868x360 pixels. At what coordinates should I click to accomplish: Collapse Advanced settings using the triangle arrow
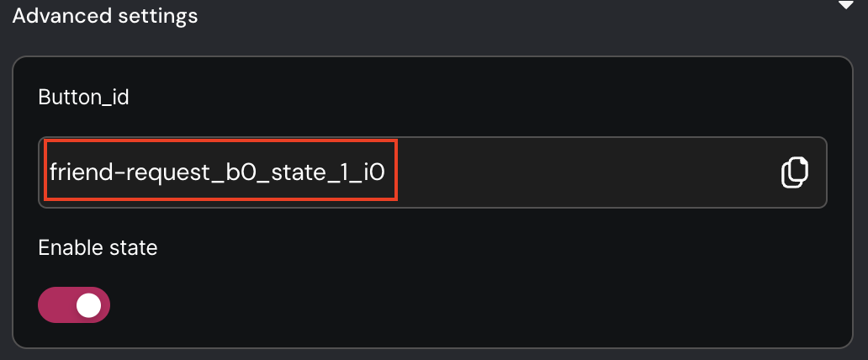coord(846,5)
